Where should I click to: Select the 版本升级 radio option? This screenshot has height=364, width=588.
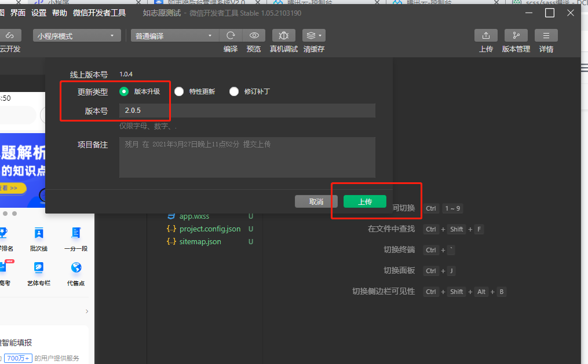[124, 91]
